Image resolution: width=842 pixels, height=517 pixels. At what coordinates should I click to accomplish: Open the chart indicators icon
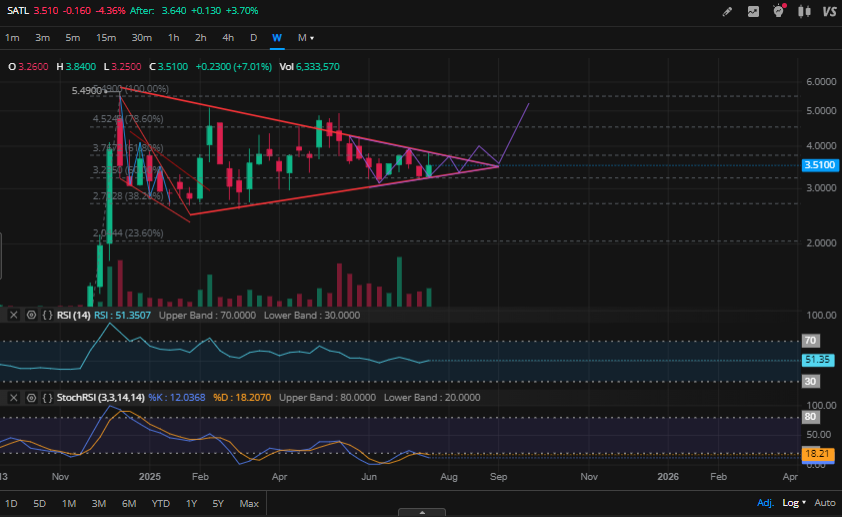753,11
